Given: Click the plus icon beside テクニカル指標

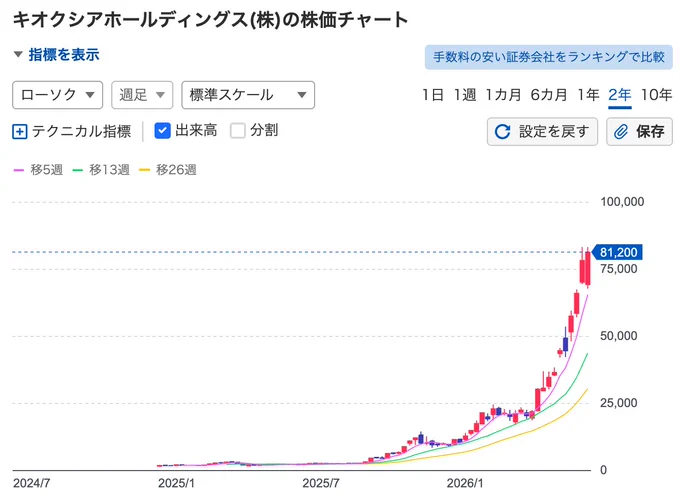Looking at the screenshot, I should pyautogui.click(x=20, y=131).
